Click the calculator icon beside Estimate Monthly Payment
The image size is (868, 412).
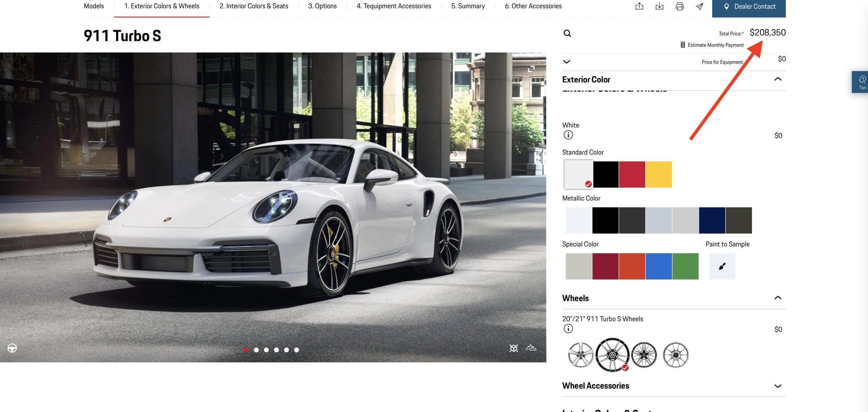coord(682,45)
